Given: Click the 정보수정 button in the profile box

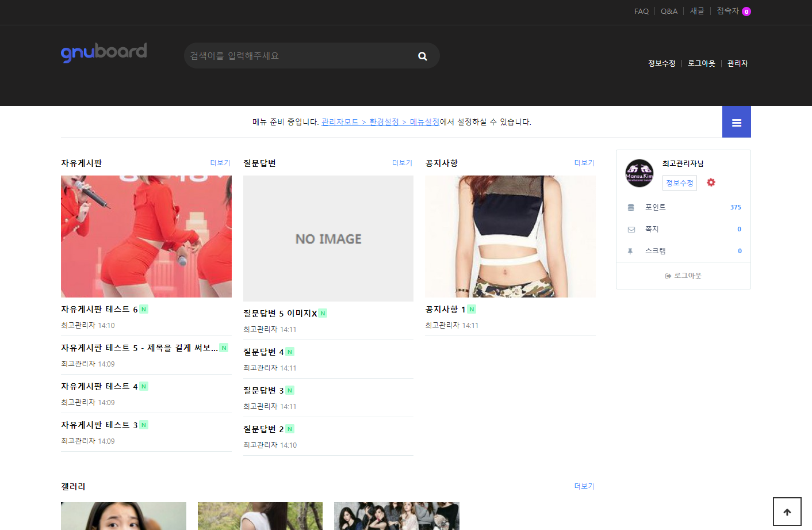Looking at the screenshot, I should coord(679,183).
